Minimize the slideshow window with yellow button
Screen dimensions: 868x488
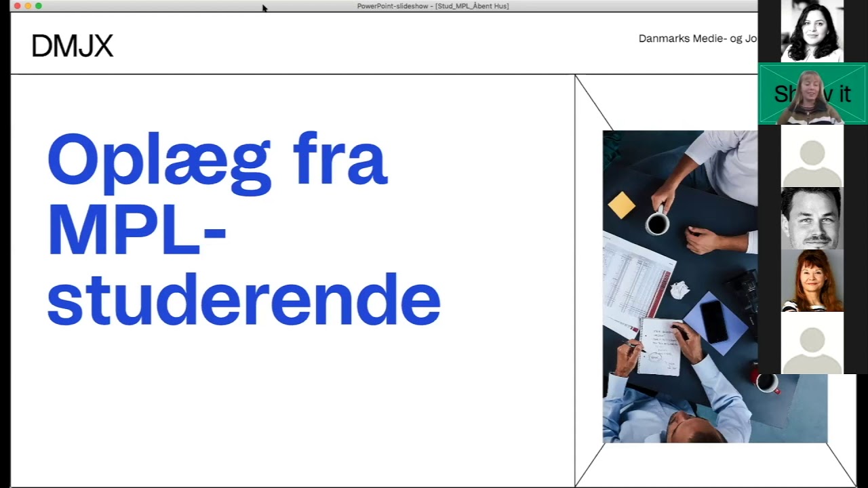point(28,6)
